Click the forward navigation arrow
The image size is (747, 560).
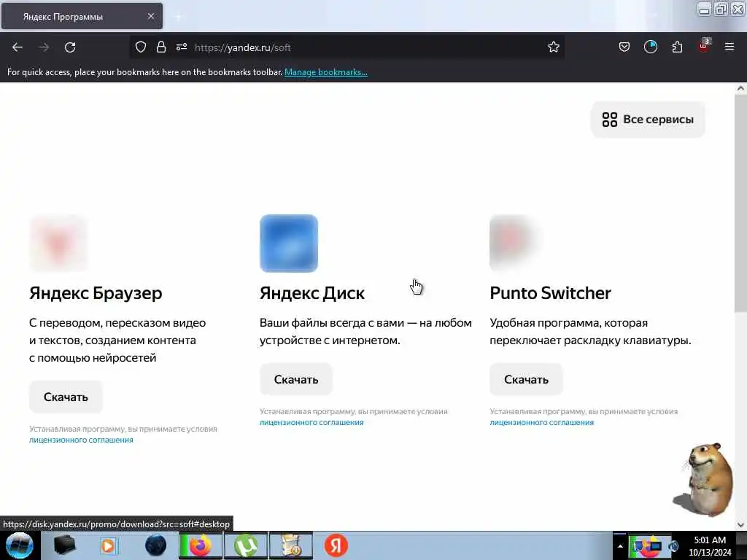click(44, 47)
